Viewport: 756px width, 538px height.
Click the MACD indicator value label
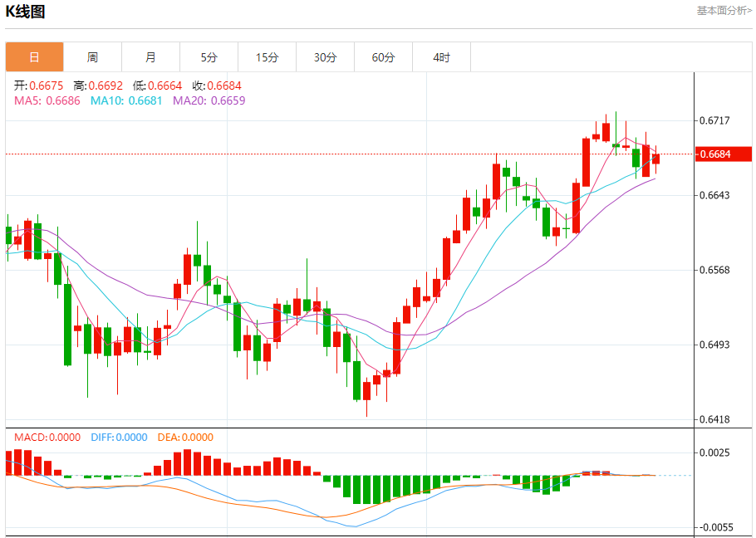tap(47, 438)
